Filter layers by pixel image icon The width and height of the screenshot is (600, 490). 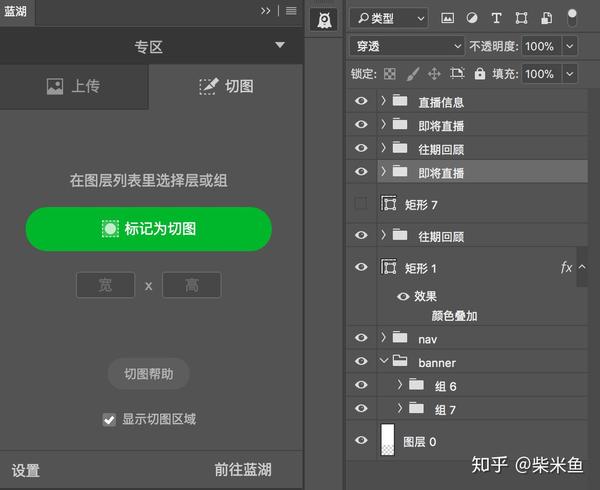point(447,18)
